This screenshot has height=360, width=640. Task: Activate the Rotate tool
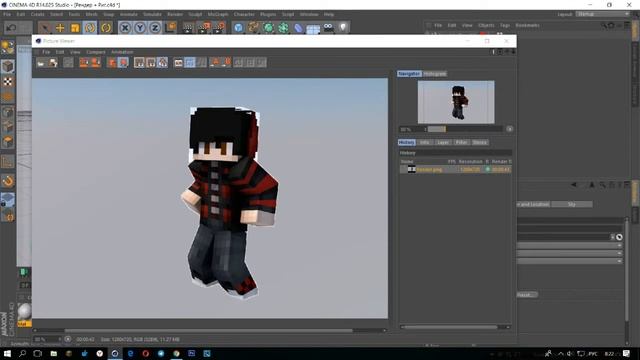pos(90,28)
